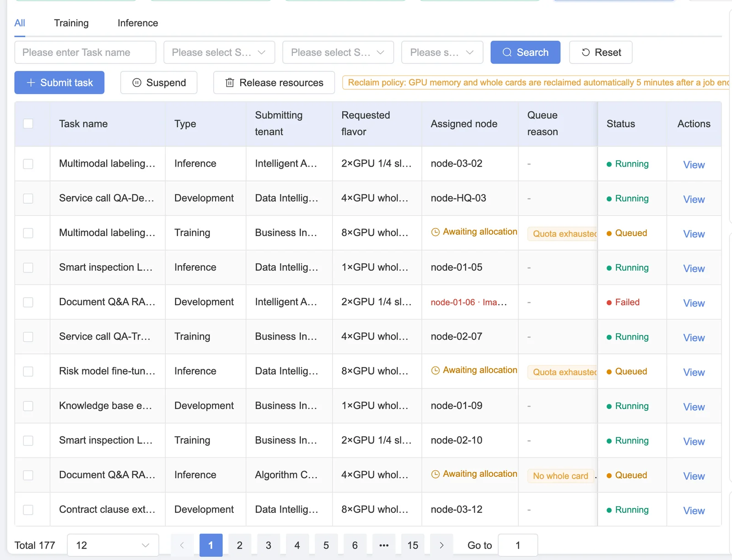
Task: Toggle the select-all checkbox in table header
Action: (x=28, y=124)
